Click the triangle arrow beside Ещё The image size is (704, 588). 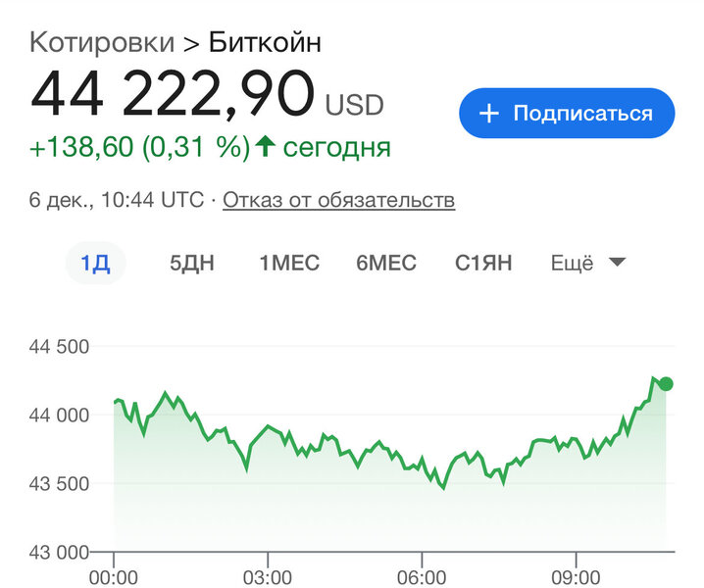617,262
